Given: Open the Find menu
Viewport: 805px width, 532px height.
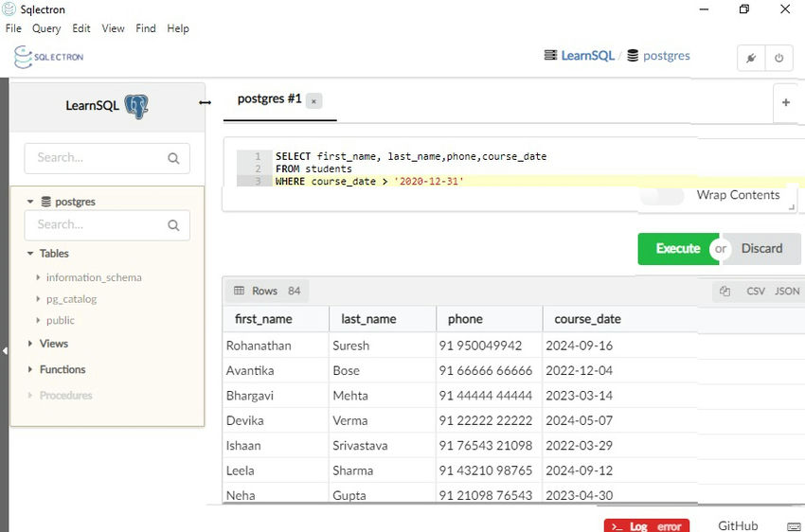Looking at the screenshot, I should point(146,28).
